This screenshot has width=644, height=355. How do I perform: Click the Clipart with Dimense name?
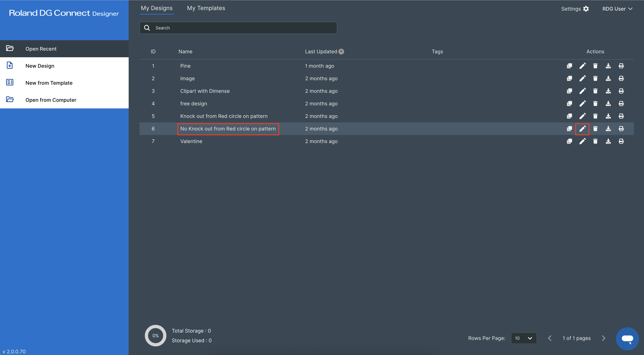(x=205, y=91)
